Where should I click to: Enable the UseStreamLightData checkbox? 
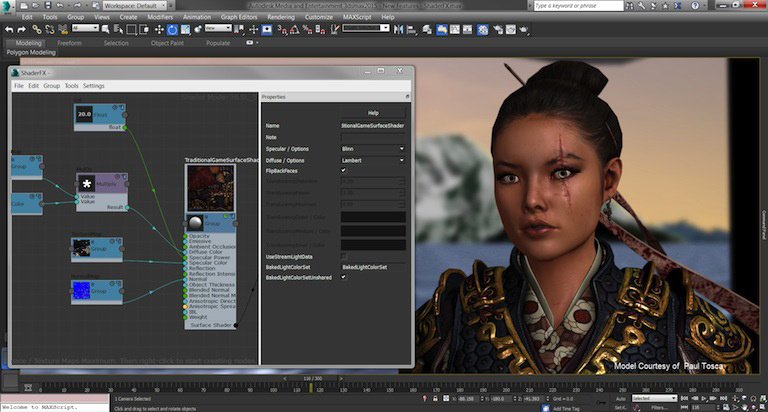pyautogui.click(x=344, y=257)
